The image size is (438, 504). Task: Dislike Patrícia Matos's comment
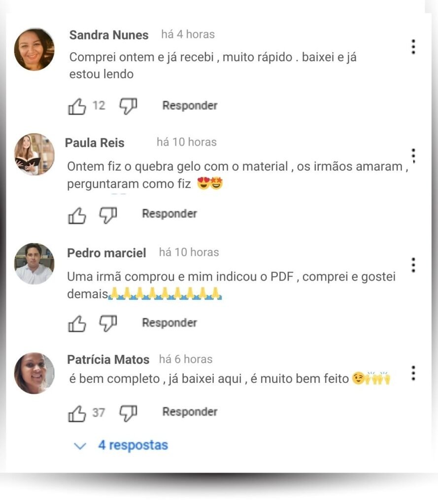coord(129,413)
